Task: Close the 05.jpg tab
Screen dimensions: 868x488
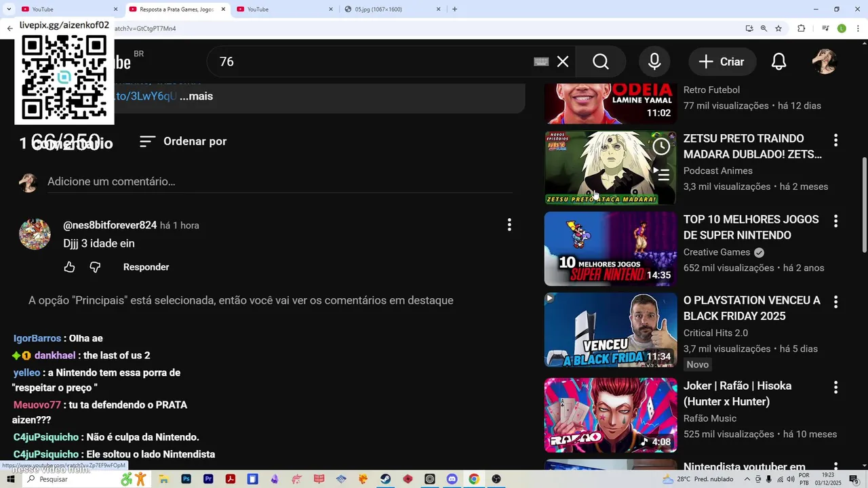Action: [x=438, y=9]
